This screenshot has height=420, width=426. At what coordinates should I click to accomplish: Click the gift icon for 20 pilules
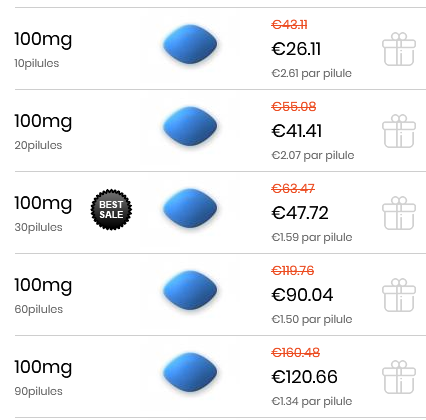tap(399, 131)
